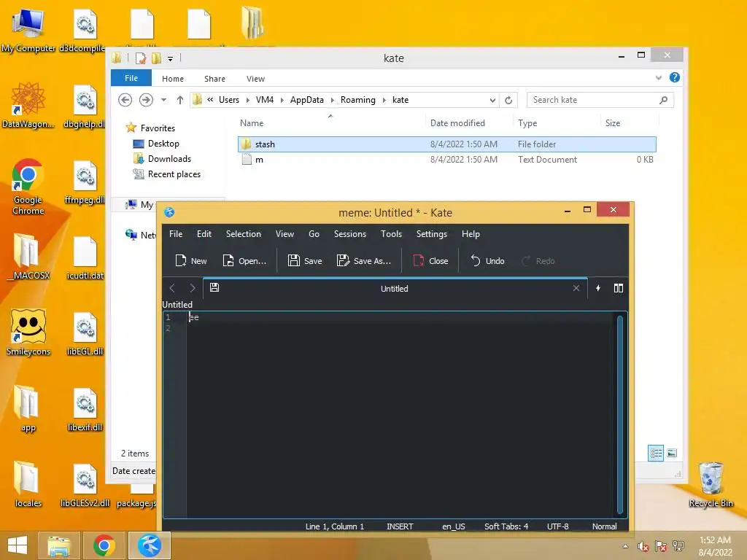Open Chrome from the taskbar
Screen dimensions: 747x560
(x=104, y=545)
